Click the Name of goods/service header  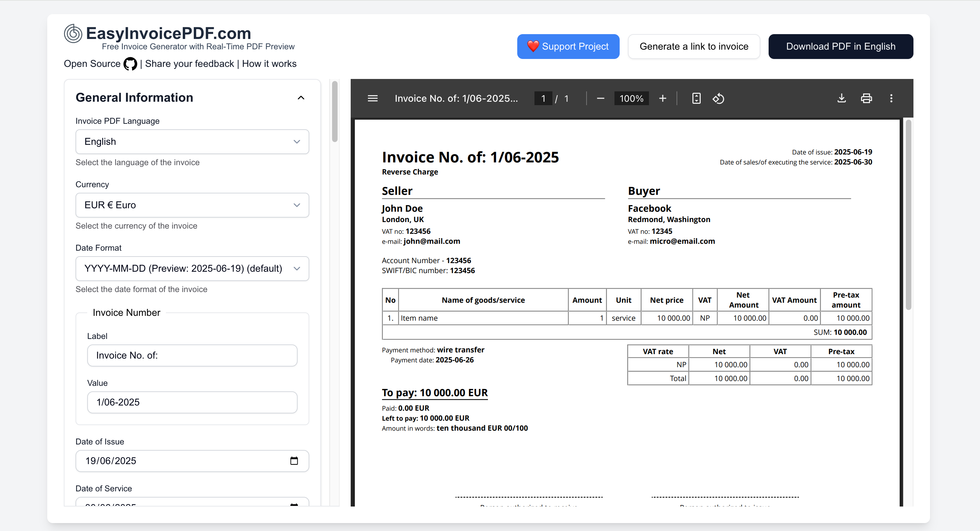pos(483,300)
